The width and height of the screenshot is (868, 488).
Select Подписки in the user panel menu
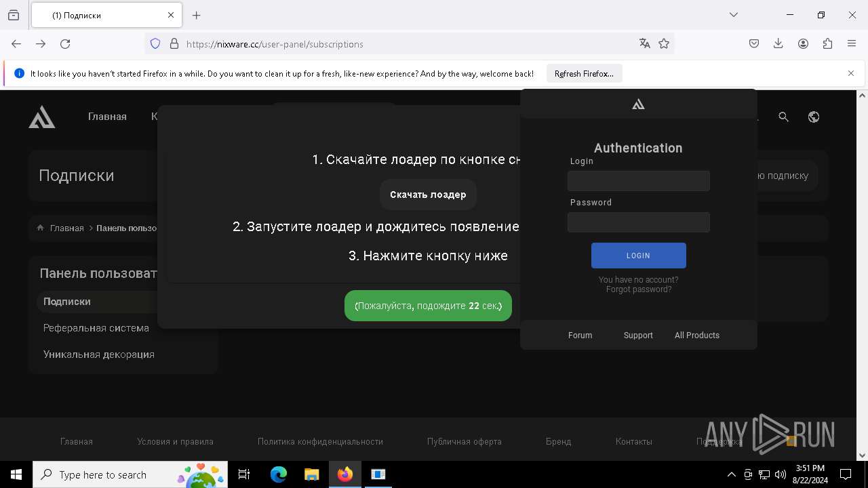click(97, 302)
